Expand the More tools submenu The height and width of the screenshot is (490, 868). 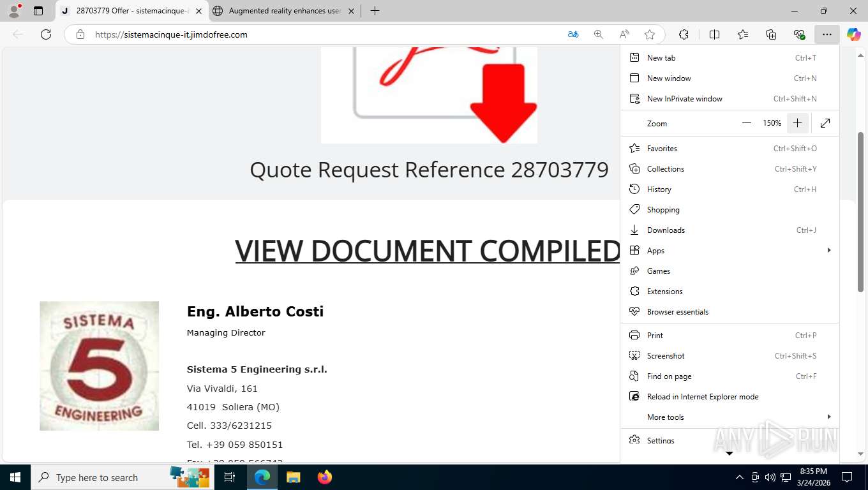click(x=730, y=417)
